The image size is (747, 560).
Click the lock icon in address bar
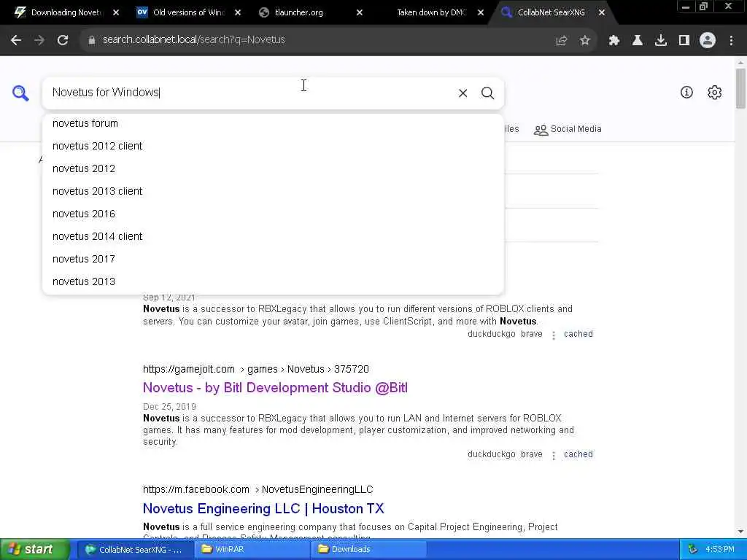point(91,40)
